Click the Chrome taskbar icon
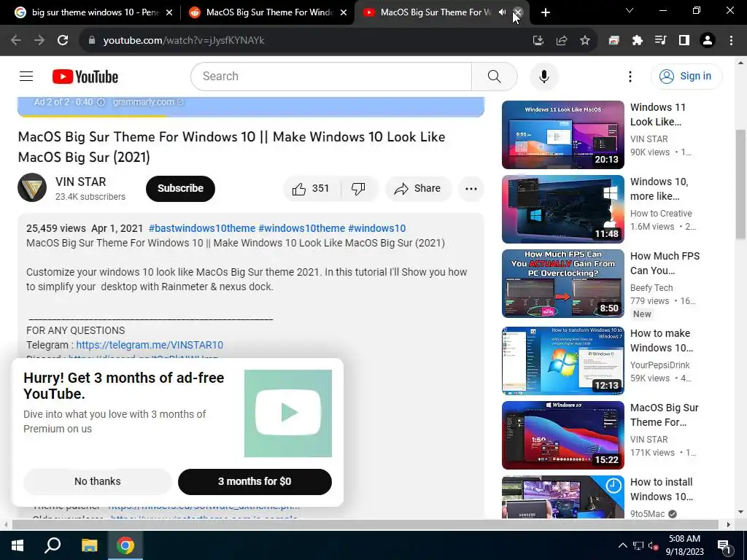747x560 pixels. [x=125, y=545]
